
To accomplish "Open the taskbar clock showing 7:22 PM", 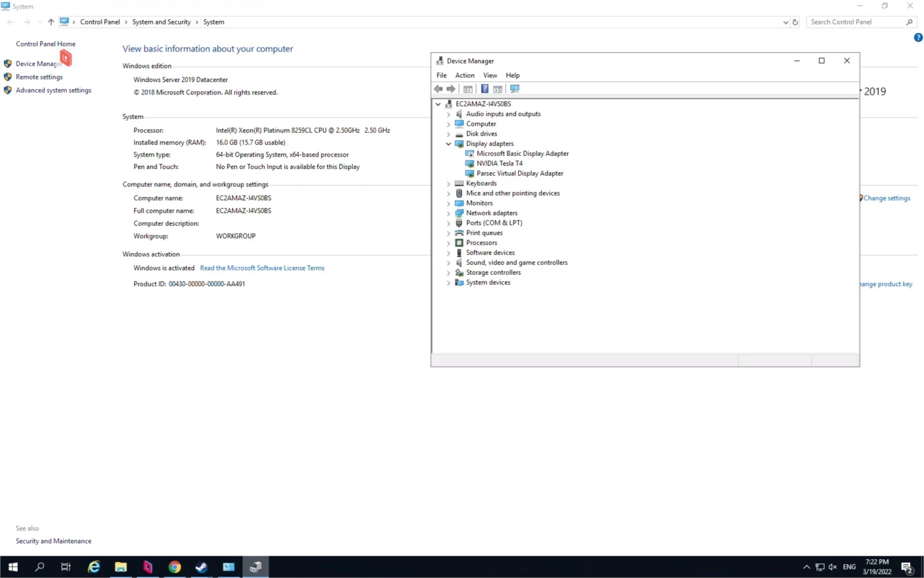I will 877,567.
